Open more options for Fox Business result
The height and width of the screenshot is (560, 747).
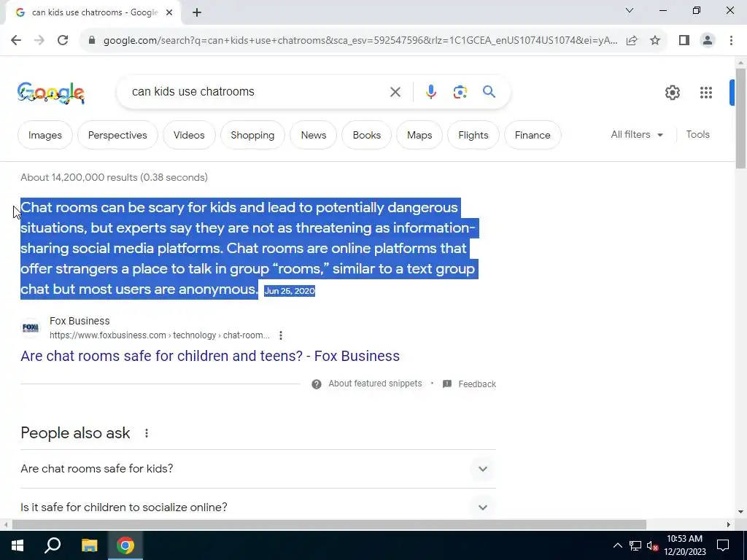pyautogui.click(x=281, y=335)
